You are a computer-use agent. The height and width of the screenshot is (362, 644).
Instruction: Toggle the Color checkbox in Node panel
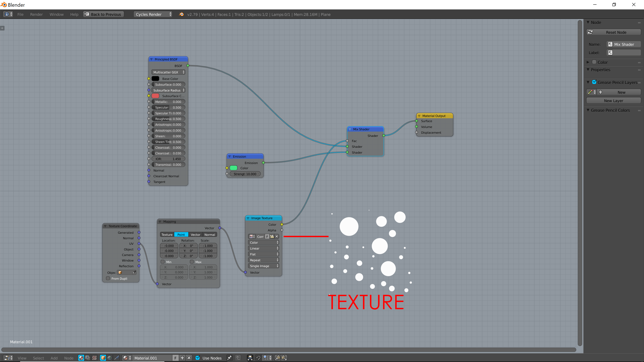pos(594,62)
